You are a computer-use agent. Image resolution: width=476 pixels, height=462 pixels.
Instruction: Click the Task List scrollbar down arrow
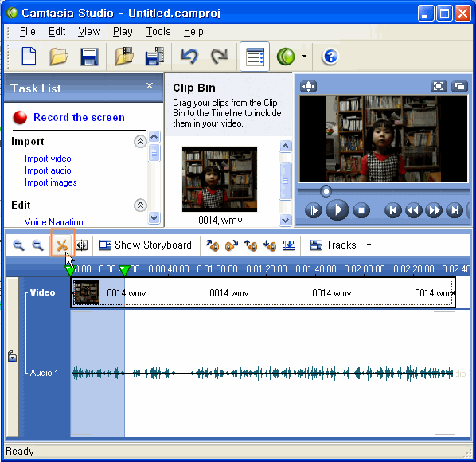tap(154, 217)
